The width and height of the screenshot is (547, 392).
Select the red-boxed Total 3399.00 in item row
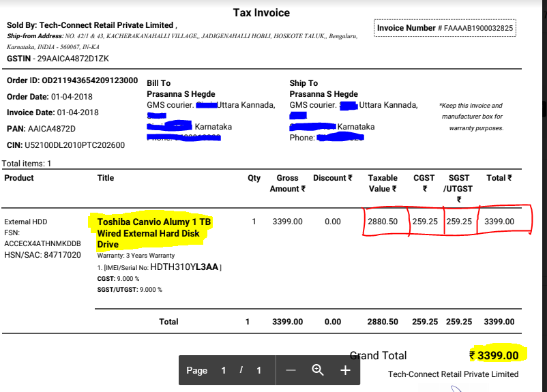click(x=499, y=222)
